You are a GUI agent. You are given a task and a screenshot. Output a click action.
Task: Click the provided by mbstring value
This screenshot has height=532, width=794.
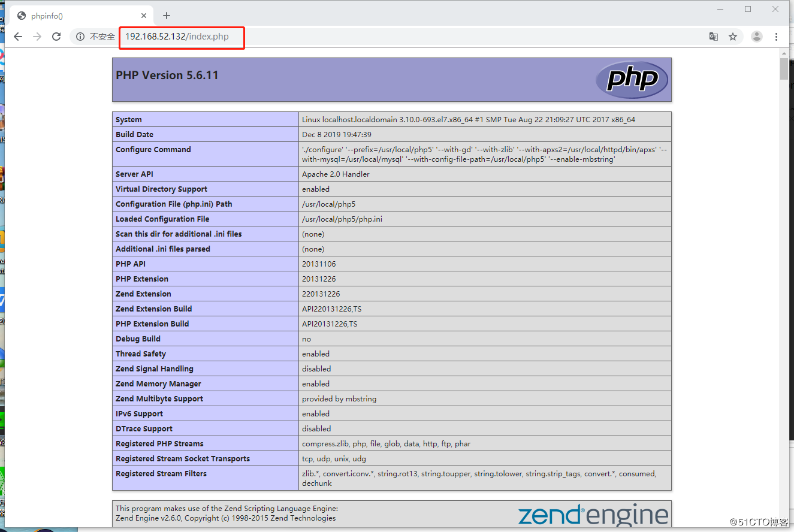click(x=339, y=399)
